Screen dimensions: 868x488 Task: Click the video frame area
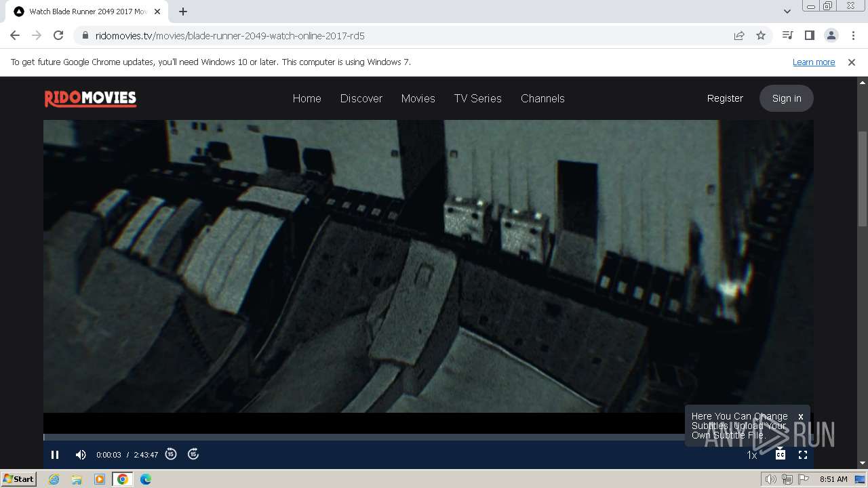coord(429,266)
